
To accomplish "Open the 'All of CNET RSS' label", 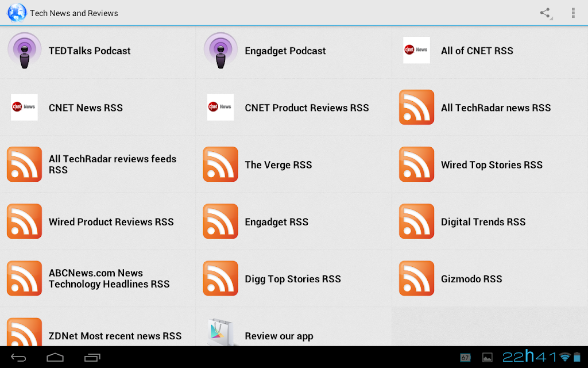I will pyautogui.click(x=477, y=51).
